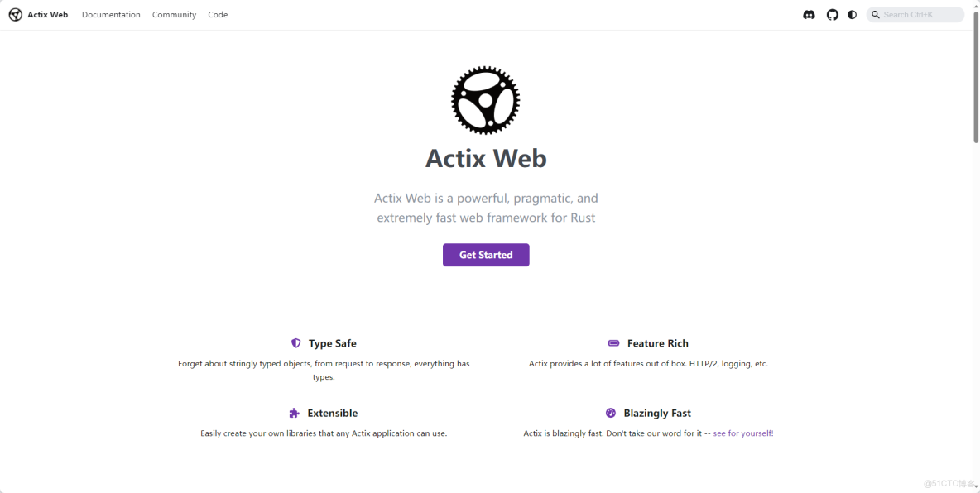Click the magnifier icon in the search bar

[876, 14]
